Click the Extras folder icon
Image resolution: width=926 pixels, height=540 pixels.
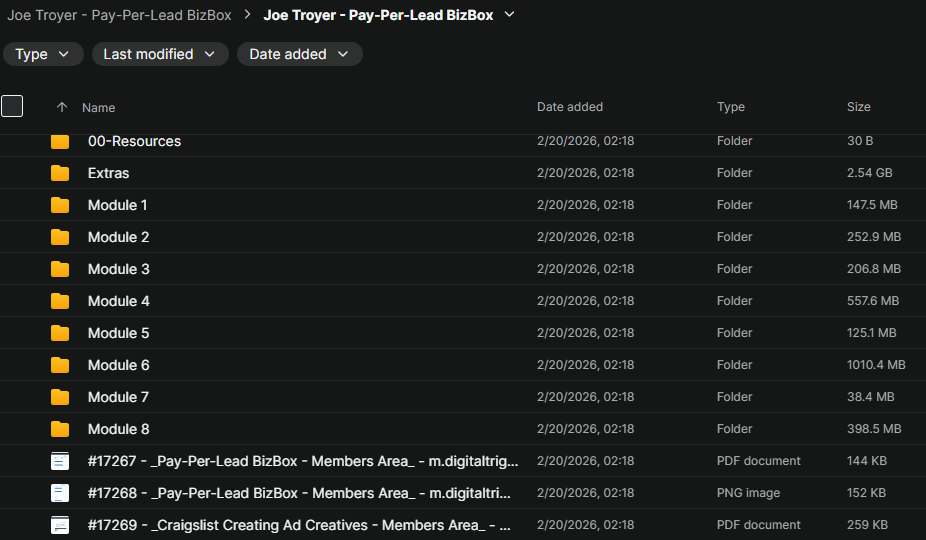click(60, 173)
